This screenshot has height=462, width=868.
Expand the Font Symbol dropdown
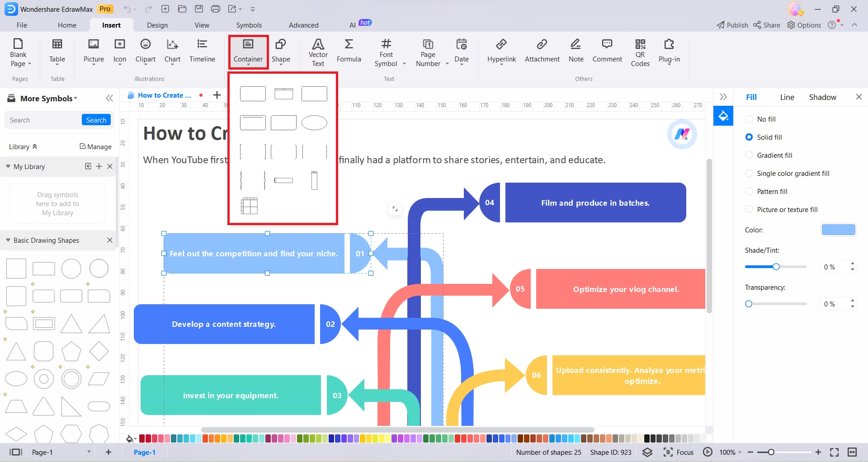click(x=404, y=64)
